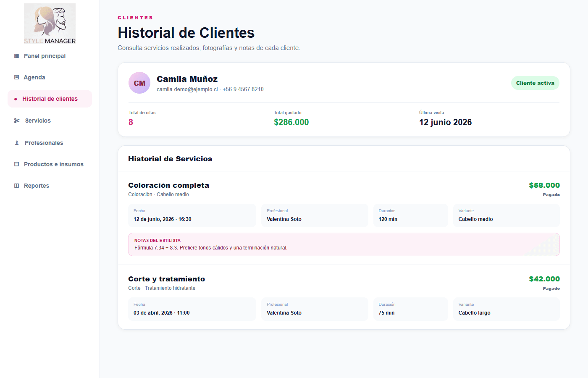Click subtitle Corte · Tratamiento hidratante

[x=162, y=288]
